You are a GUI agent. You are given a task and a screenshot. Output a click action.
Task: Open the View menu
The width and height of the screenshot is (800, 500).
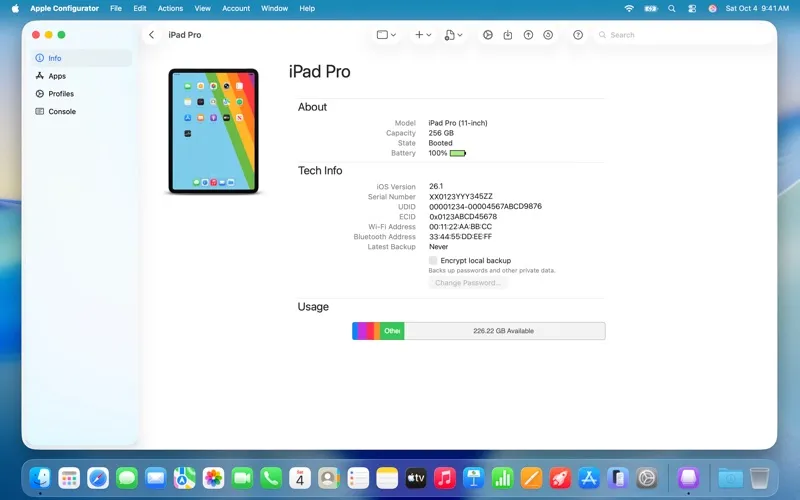[x=203, y=8]
